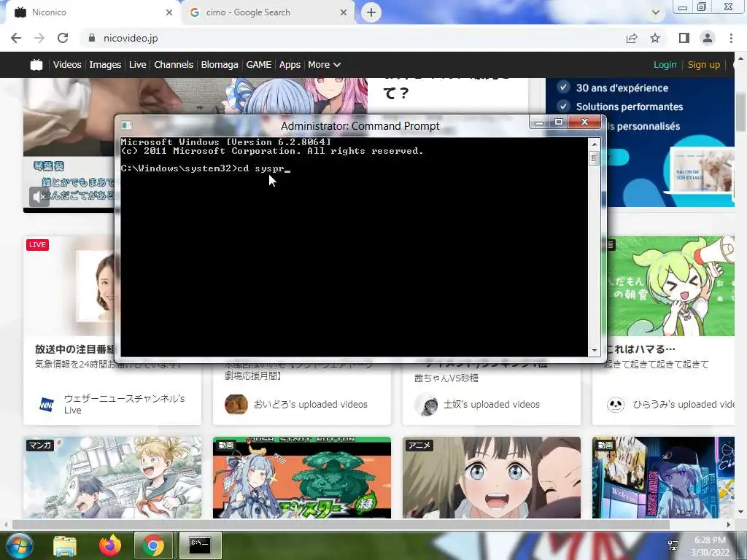Switch to the cimo - Google Search tab
The height and width of the screenshot is (560, 747).
[267, 12]
